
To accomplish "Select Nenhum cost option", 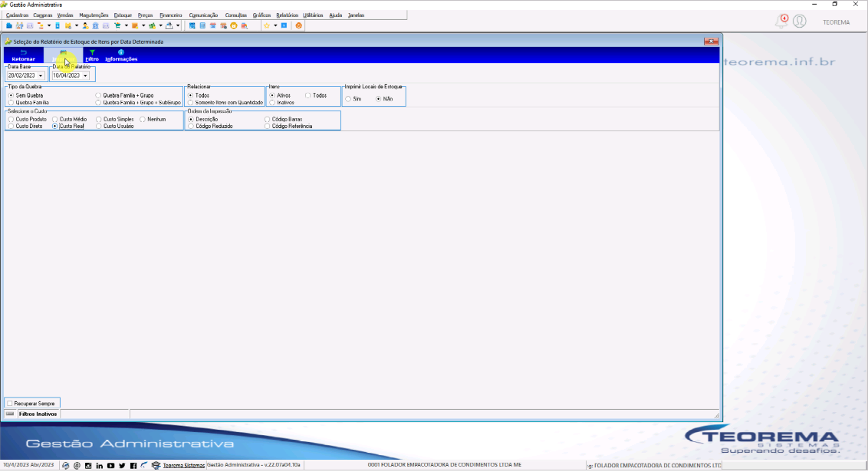I will pos(143,119).
